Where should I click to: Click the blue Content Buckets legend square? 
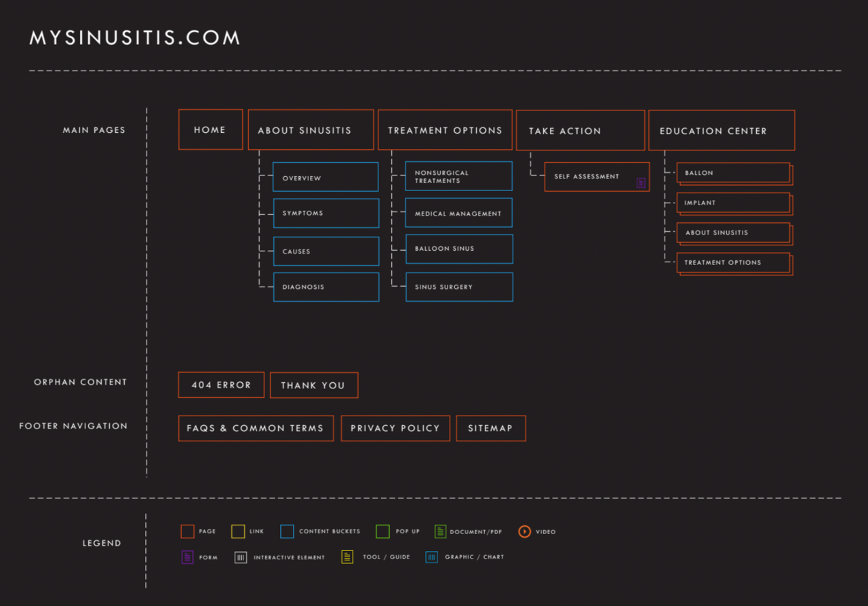287,531
